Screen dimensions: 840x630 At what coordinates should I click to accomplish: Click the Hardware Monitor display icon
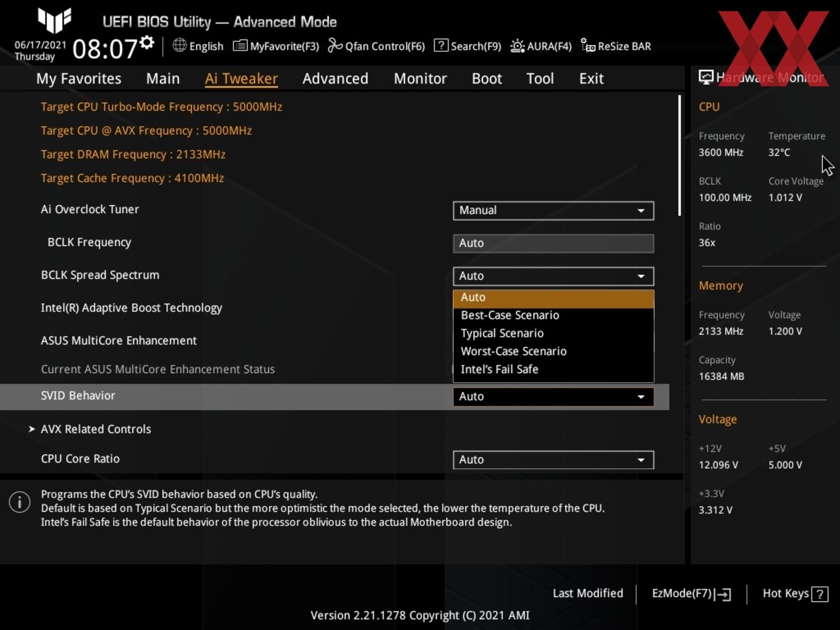(x=706, y=77)
